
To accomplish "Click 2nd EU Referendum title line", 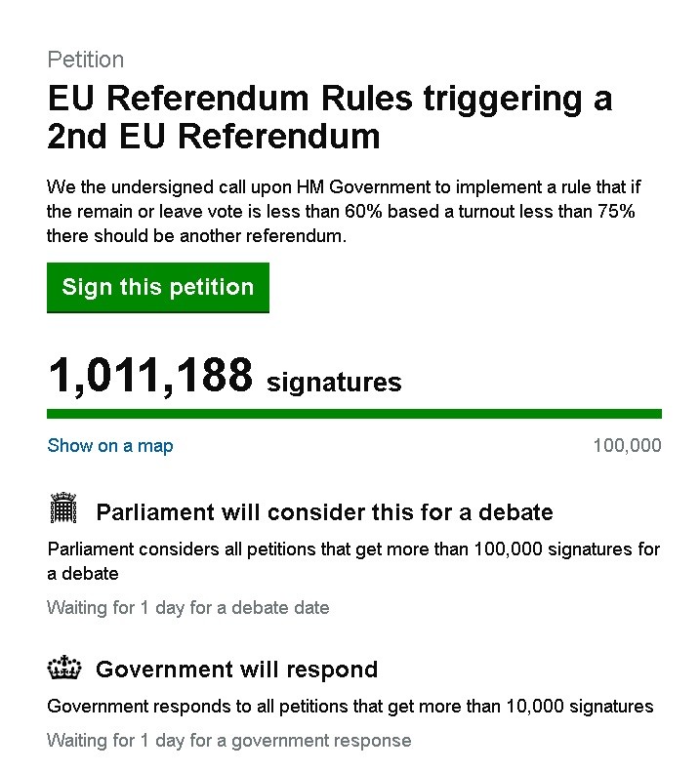I will click(x=213, y=136).
